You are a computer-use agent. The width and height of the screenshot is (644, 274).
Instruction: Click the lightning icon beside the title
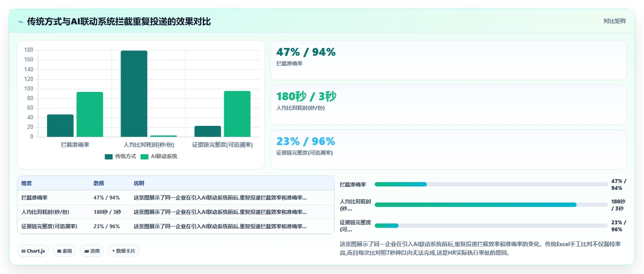21,22
